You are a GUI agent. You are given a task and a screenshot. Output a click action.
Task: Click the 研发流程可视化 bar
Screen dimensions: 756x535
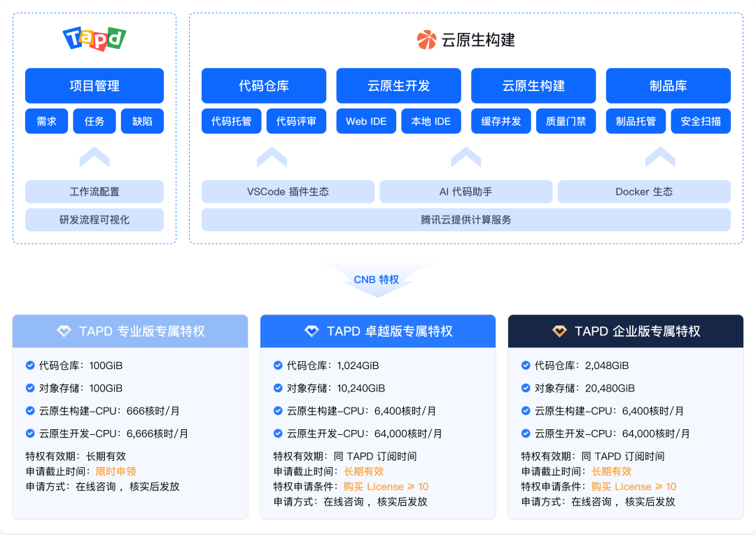pos(94,219)
